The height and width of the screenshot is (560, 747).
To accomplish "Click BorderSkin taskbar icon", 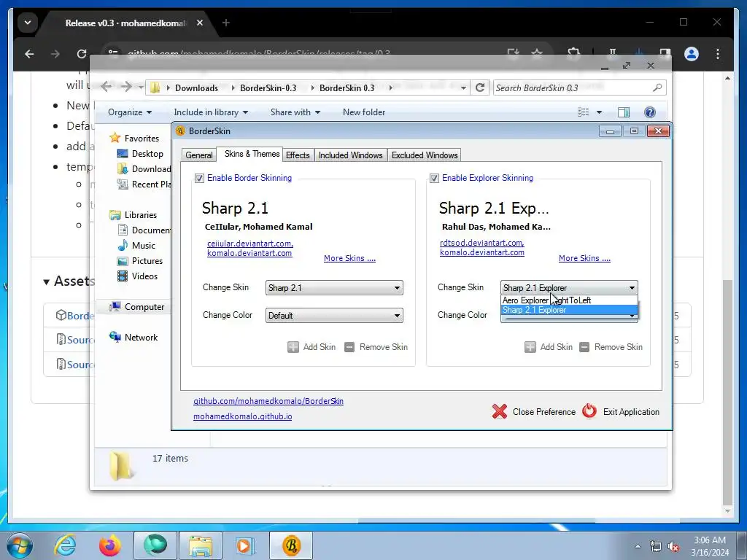I will (291, 545).
